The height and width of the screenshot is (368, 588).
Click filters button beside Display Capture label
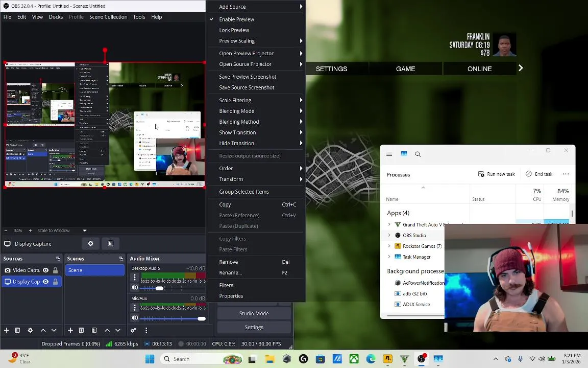[111, 244]
